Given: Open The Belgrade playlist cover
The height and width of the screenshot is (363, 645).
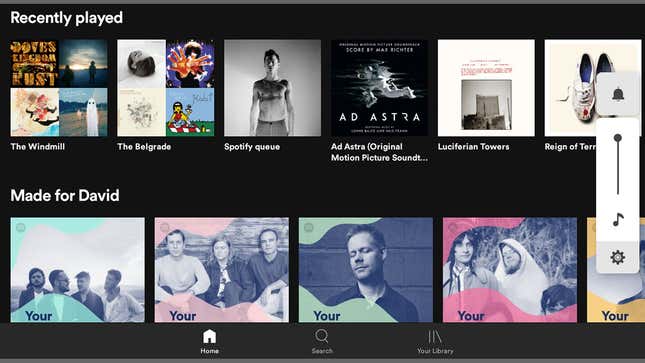Looking at the screenshot, I should (166, 88).
